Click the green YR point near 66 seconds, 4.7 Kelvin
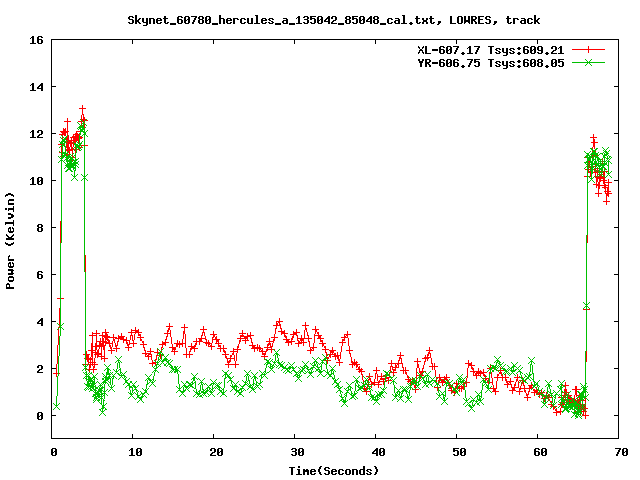Screen dimensions: 640x480 click(x=587, y=306)
